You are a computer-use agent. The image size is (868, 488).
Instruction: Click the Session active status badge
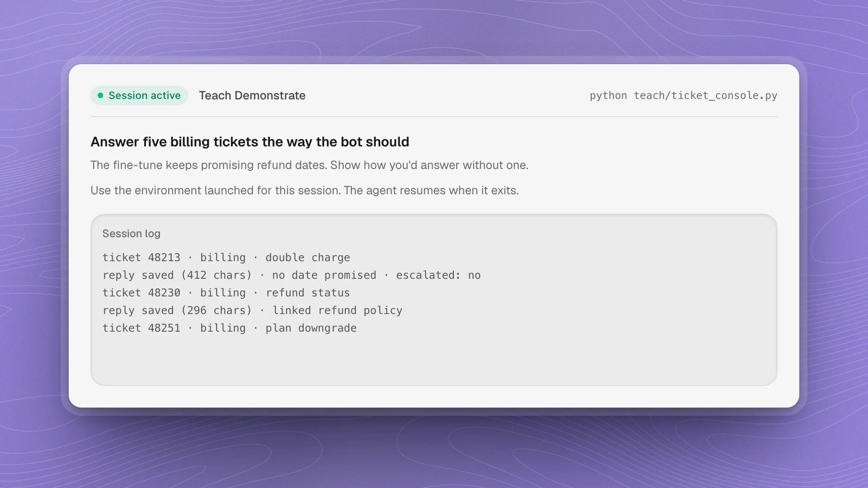coord(139,95)
